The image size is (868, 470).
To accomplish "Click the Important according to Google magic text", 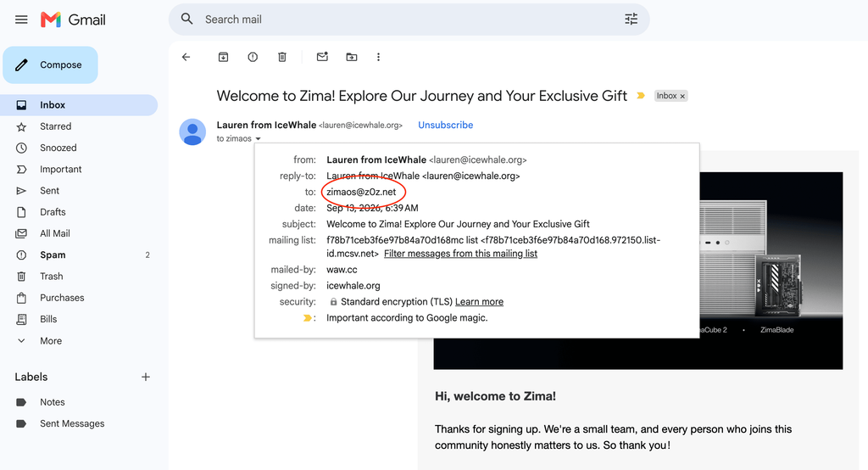I will (x=407, y=318).
